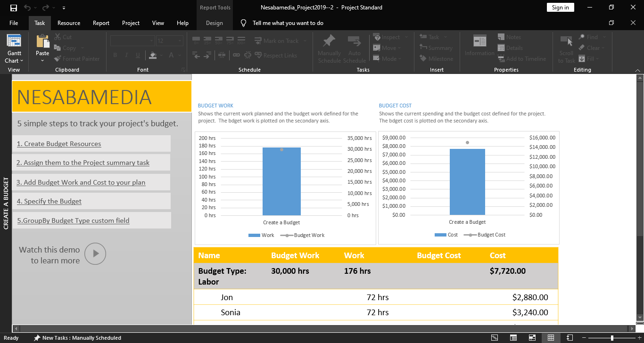Collapse the ribbon with the chevron arrow
This screenshot has width=644, height=343.
coord(638,70)
